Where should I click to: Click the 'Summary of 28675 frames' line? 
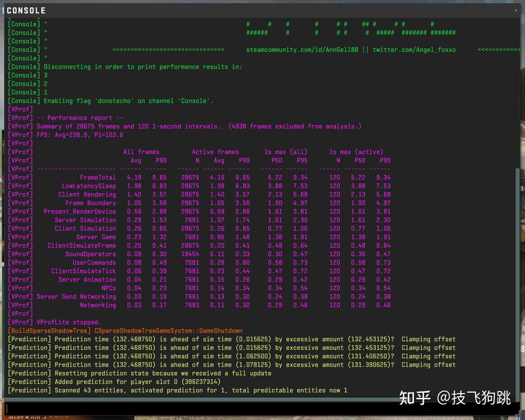[184, 126]
